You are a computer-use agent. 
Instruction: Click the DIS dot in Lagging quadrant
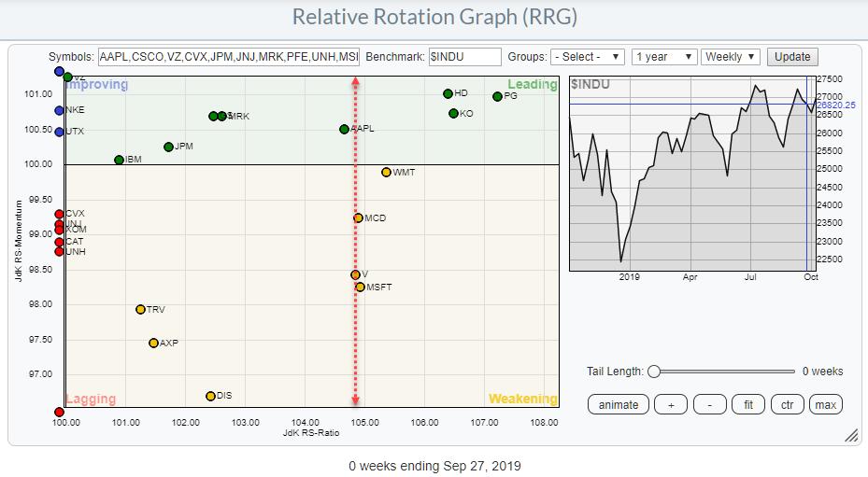click(210, 396)
